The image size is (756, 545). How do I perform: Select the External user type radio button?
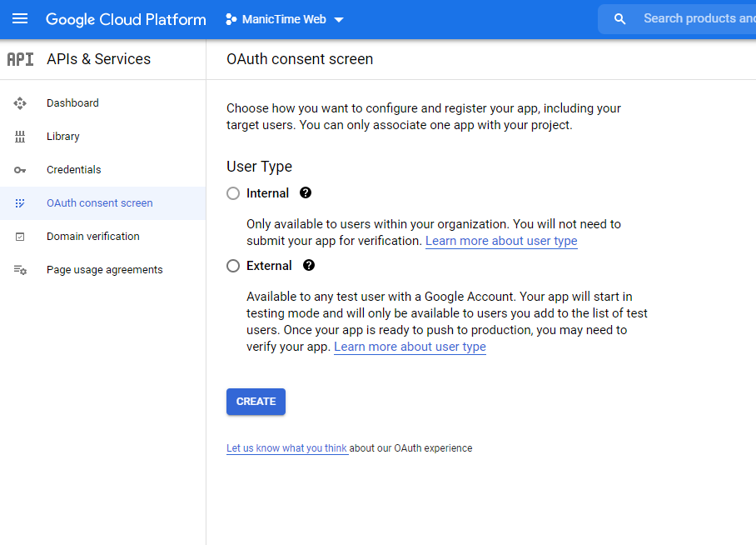[233, 266]
